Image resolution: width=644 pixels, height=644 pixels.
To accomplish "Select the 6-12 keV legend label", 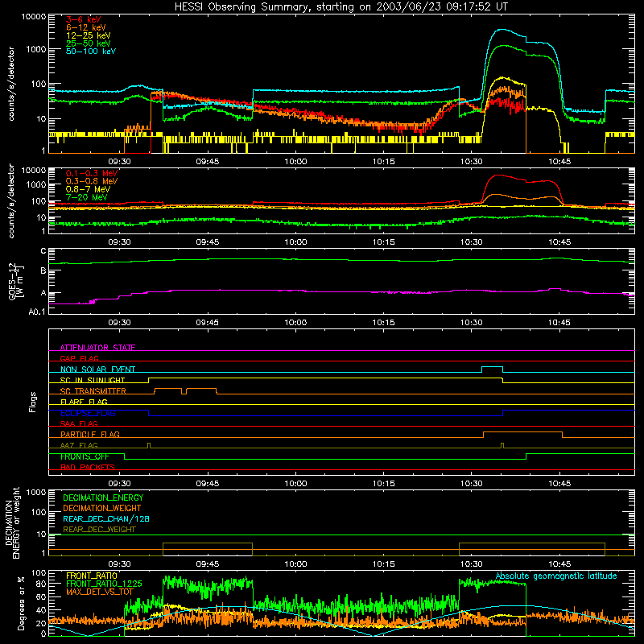I will tap(86, 27).
